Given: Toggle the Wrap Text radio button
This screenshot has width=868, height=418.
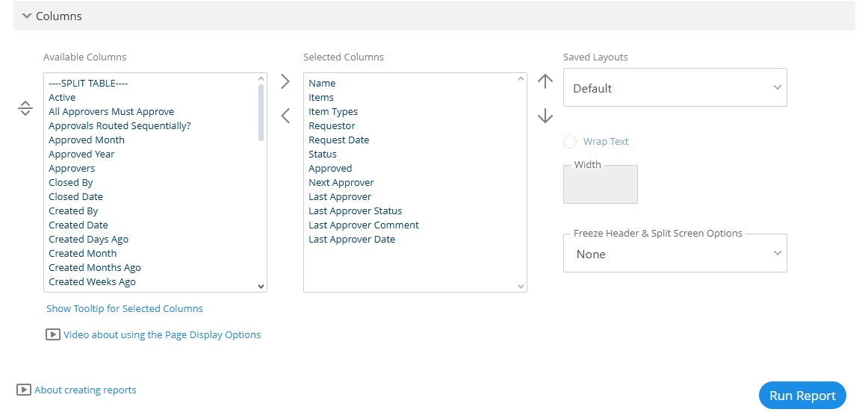Looking at the screenshot, I should pos(570,142).
